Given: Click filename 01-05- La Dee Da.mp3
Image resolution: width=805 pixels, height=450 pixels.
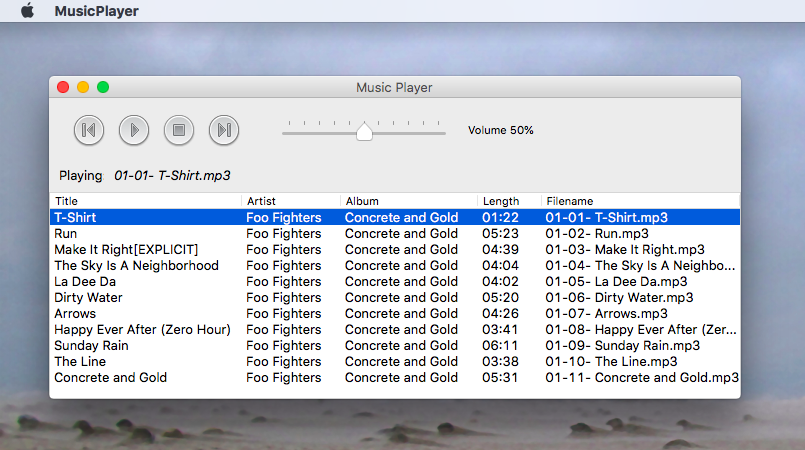Looking at the screenshot, I should pyautogui.click(x=616, y=281).
